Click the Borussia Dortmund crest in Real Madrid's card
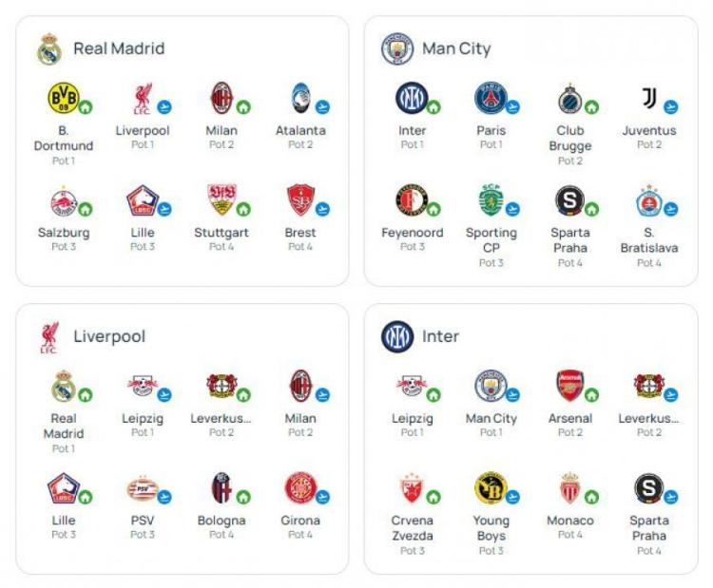 [x=63, y=97]
